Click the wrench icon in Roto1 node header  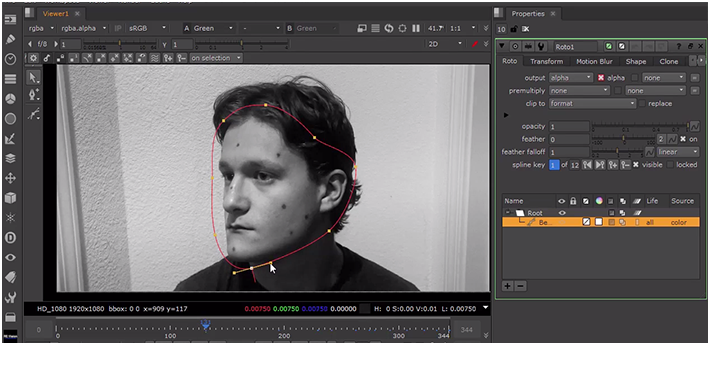pos(541,46)
